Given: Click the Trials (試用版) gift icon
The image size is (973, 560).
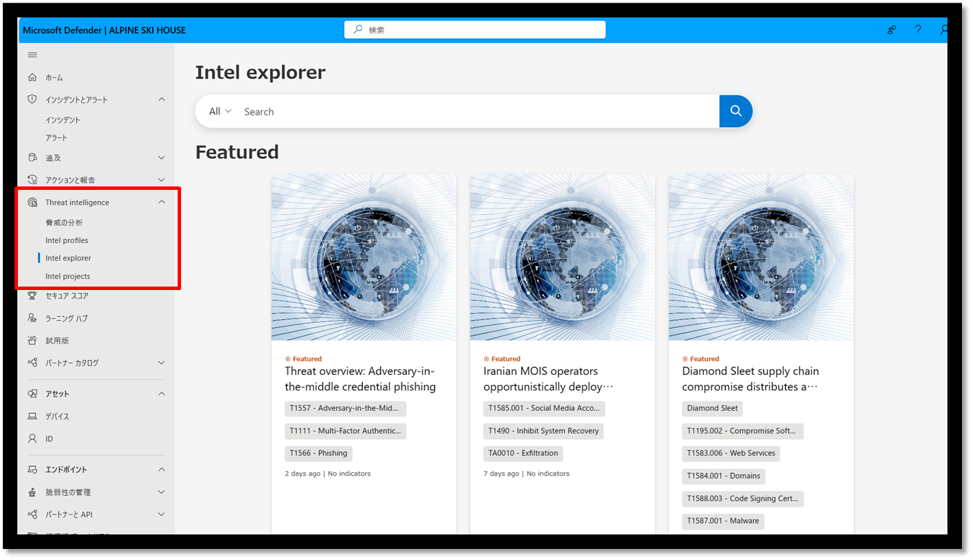Looking at the screenshot, I should click(32, 340).
